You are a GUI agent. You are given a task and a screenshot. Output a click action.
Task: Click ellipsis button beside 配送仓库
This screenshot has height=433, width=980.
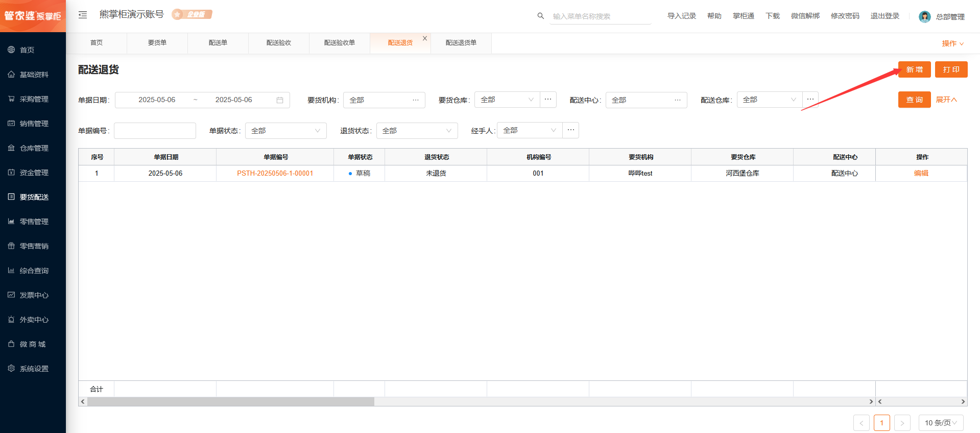point(810,100)
